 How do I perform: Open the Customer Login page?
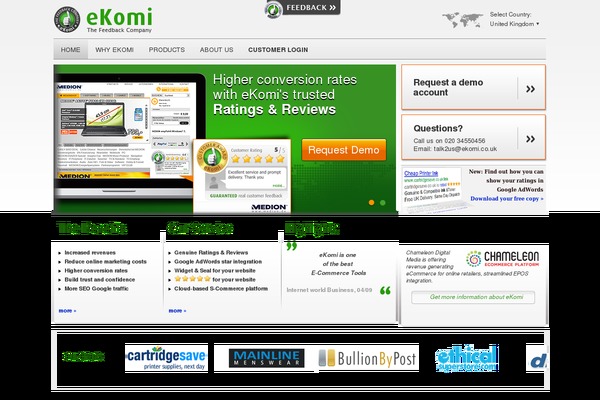click(278, 50)
